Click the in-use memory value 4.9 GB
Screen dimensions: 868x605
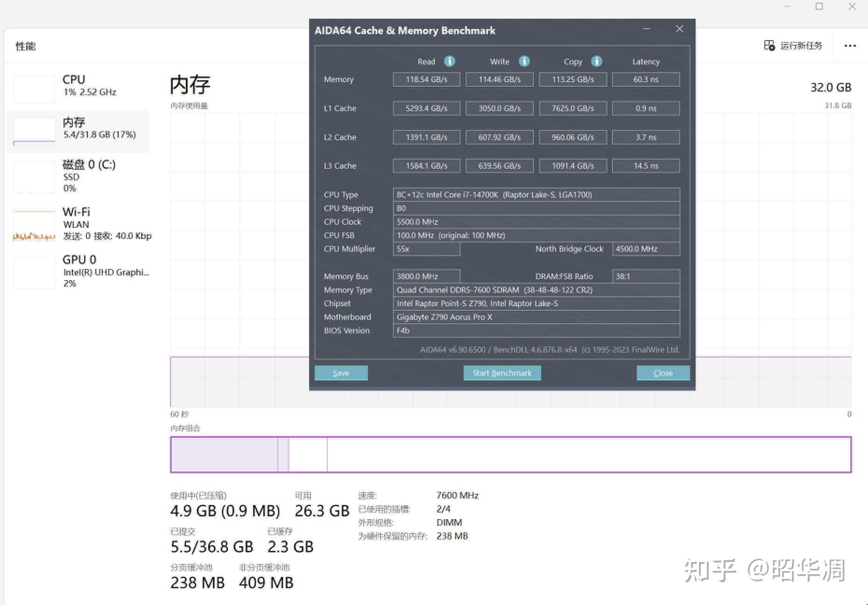[225, 511]
